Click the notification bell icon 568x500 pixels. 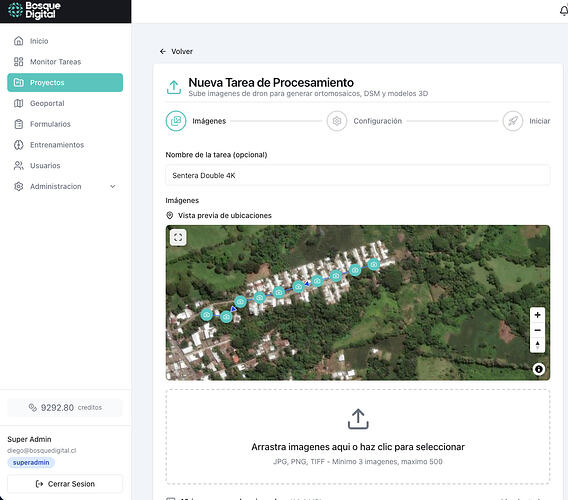[564, 11]
